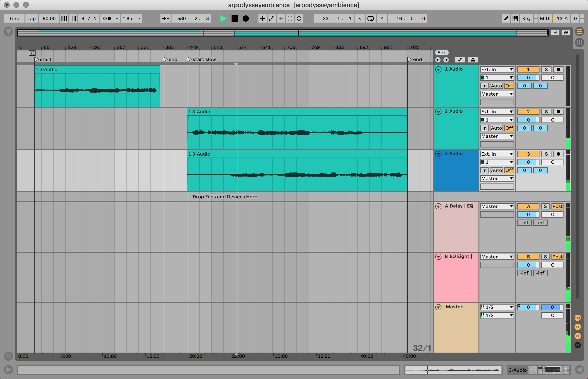
Task: Open the Master output dropdown for 2 Audio
Action: click(x=497, y=136)
